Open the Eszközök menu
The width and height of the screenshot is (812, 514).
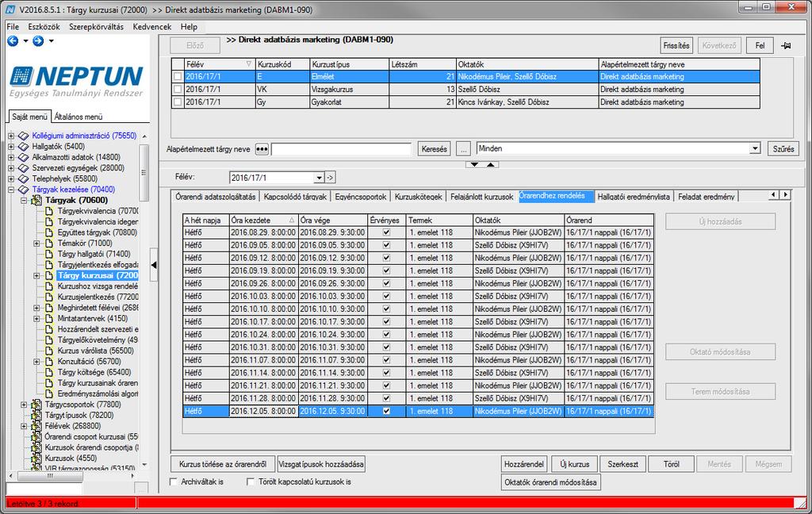[x=44, y=27]
